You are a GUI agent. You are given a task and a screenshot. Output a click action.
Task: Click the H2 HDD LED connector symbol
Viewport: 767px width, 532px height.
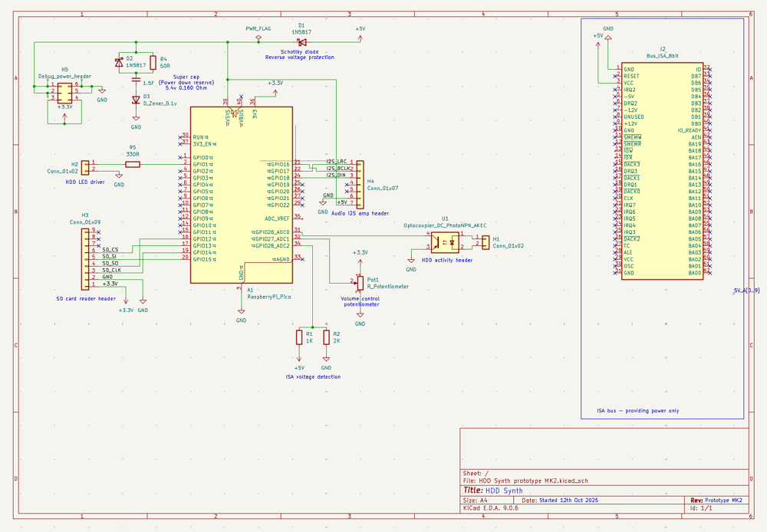tap(85, 166)
